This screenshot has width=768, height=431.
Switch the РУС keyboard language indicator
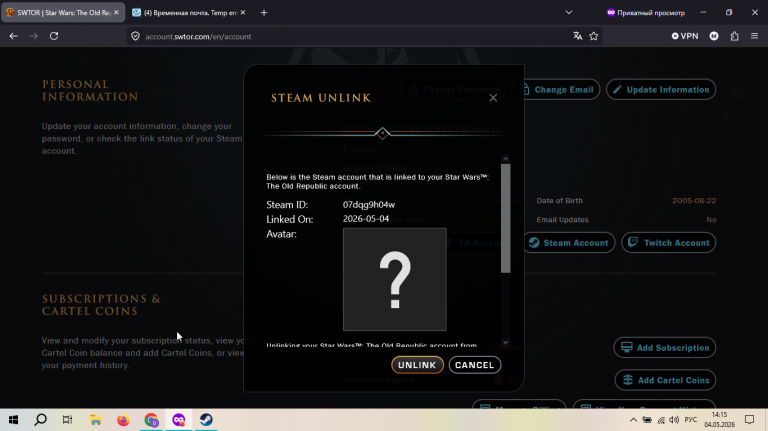(691, 420)
